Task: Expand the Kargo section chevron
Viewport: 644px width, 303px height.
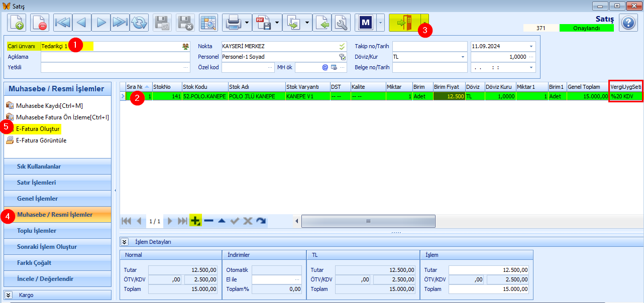Action: click(9, 295)
